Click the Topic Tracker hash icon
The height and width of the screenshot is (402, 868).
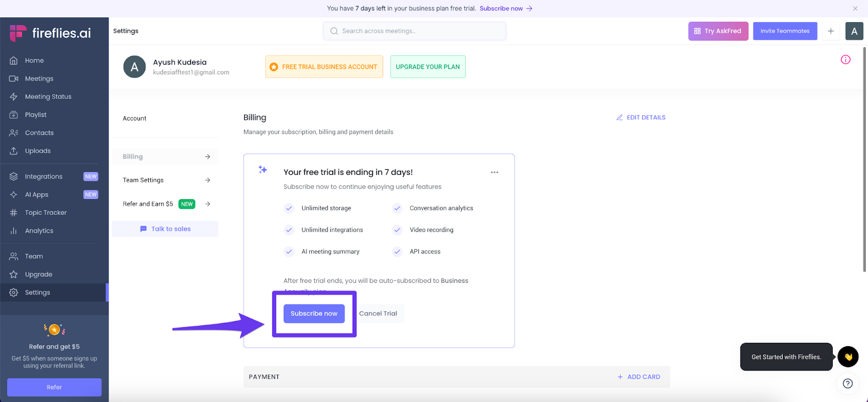[x=14, y=213]
